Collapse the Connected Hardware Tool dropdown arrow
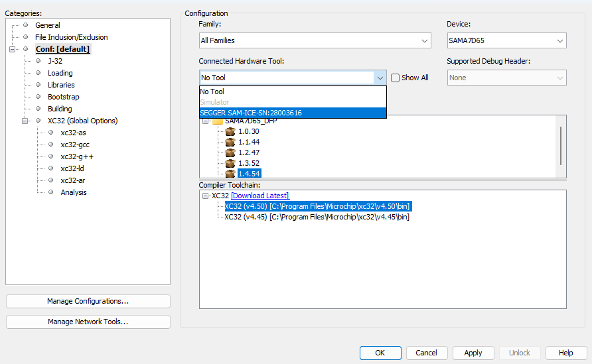The width and height of the screenshot is (592, 364). pos(380,78)
